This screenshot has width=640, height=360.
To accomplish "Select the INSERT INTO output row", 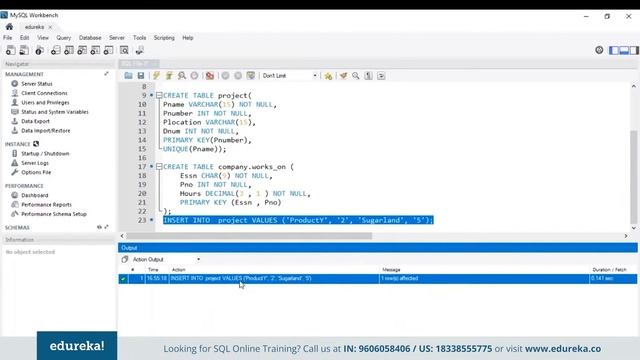I will pyautogui.click(x=378, y=278).
